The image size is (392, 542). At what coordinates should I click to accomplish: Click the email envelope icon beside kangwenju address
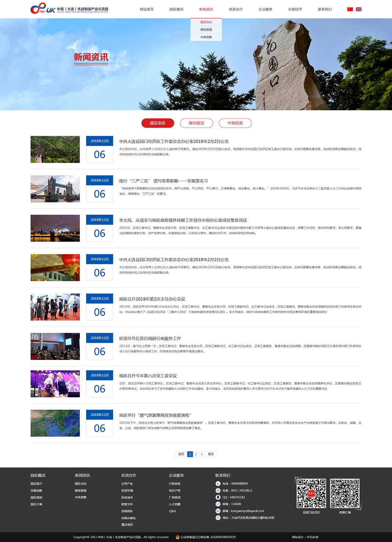point(218,511)
